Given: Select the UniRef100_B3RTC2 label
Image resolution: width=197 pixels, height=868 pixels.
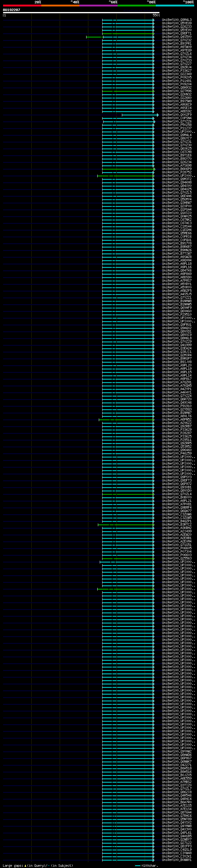Looking at the screenshot, I should point(177,525).
